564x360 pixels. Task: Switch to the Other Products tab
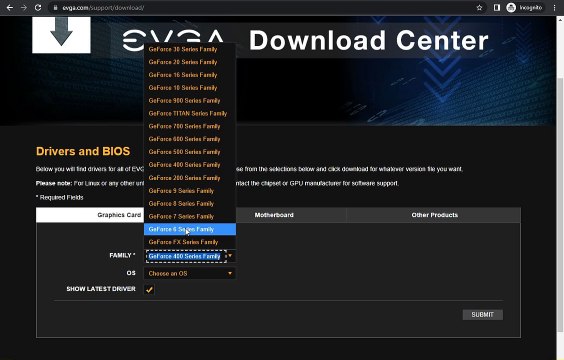point(435,215)
